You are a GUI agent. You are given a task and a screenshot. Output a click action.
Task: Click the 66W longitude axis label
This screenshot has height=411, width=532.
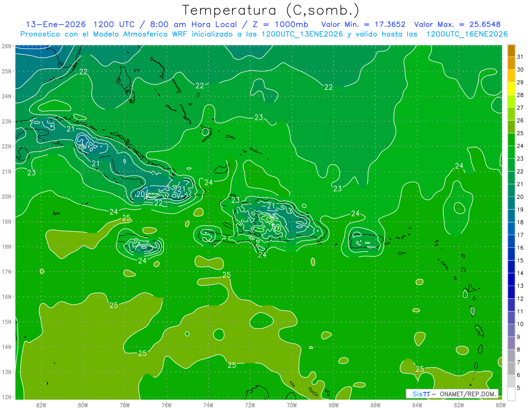376,405
